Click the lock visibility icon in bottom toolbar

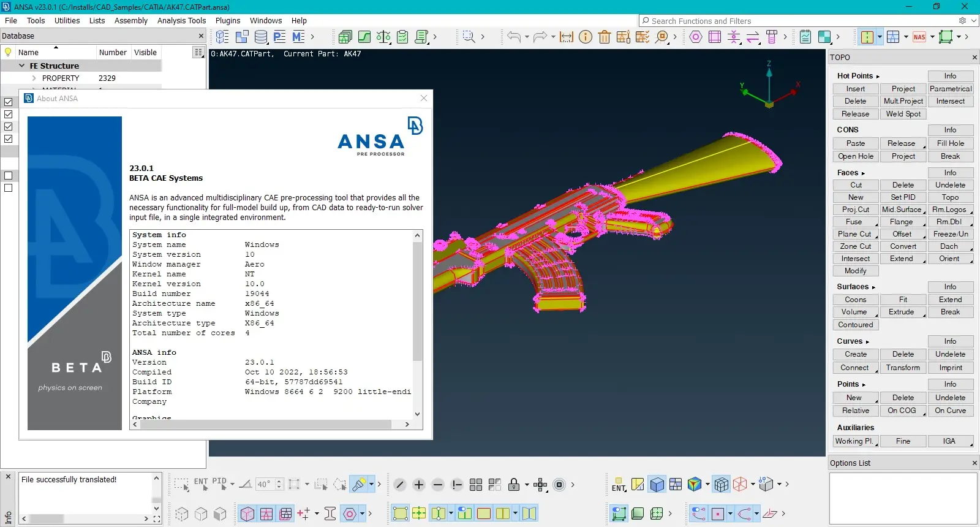(x=514, y=485)
